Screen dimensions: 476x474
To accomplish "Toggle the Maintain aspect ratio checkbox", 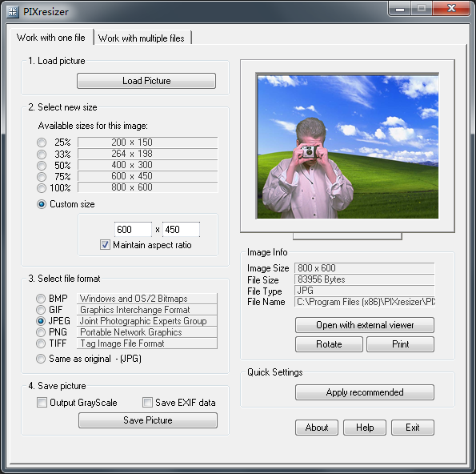I will coord(105,244).
